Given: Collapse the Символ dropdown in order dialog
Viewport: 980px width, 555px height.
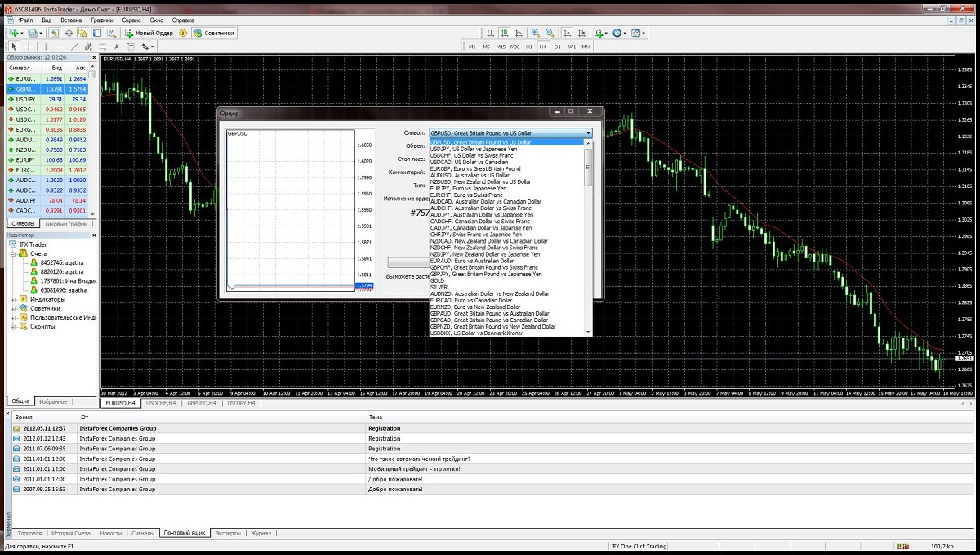Looking at the screenshot, I should pyautogui.click(x=587, y=133).
